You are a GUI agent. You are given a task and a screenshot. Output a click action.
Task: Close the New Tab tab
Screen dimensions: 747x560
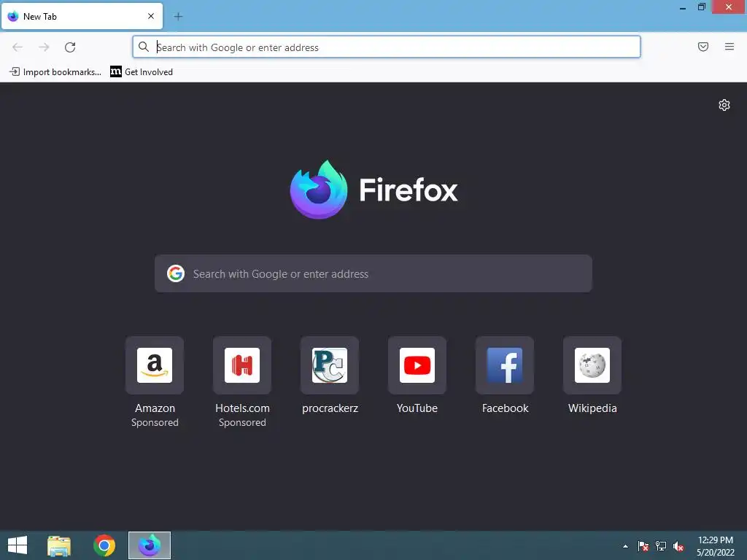[151, 16]
